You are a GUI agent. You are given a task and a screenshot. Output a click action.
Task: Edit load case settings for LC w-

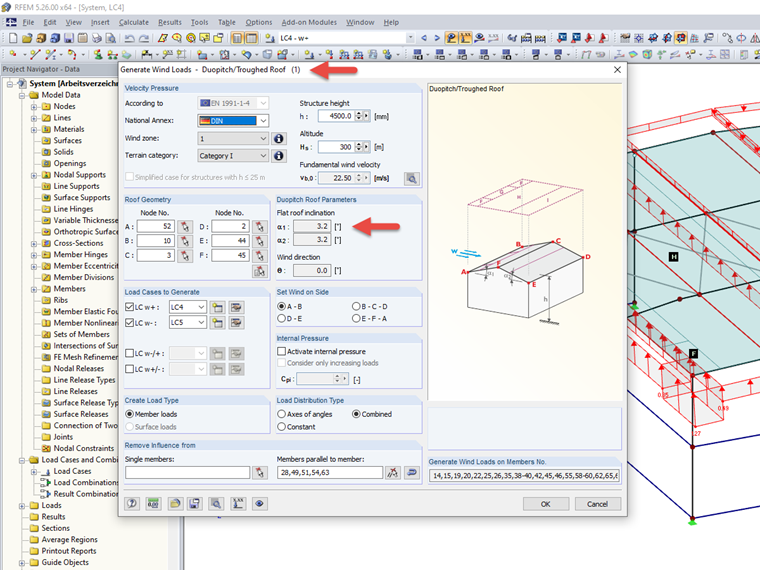point(236,323)
